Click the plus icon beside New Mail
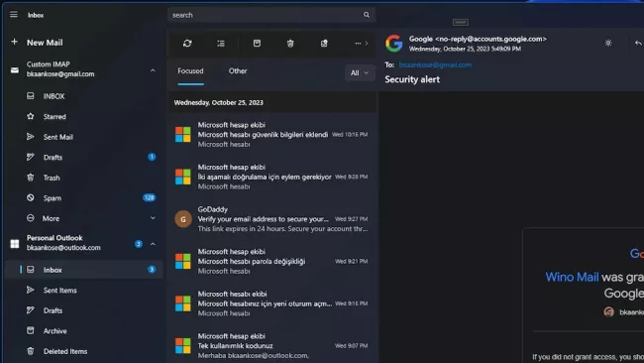The width and height of the screenshot is (644, 363). [15, 42]
